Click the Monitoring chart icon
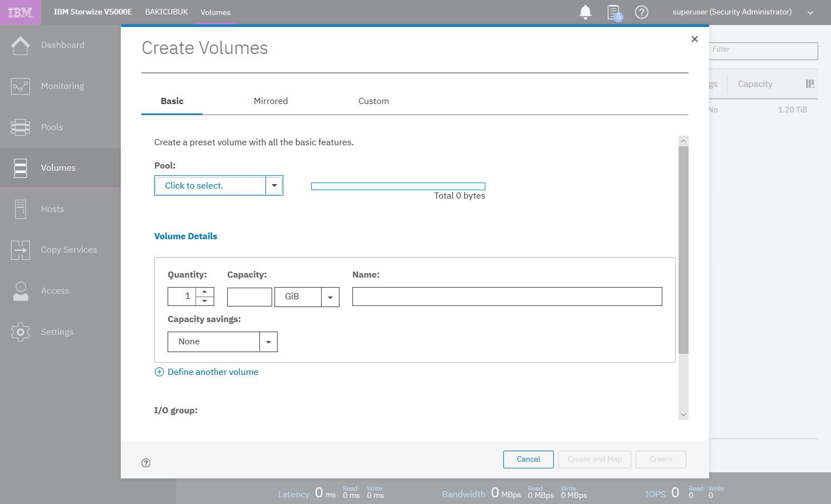This screenshot has height=504, width=831. [x=21, y=86]
